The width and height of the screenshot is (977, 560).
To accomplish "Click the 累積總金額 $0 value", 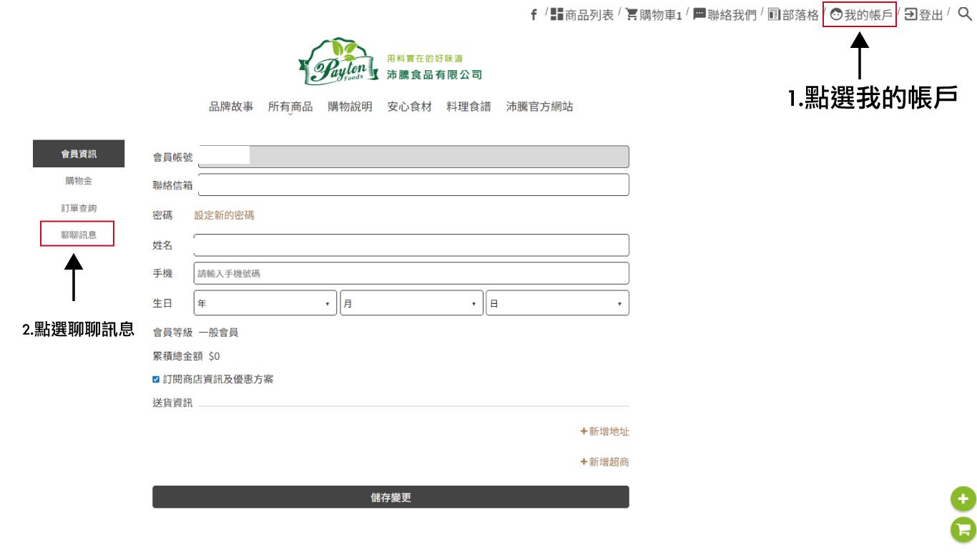I will [215, 356].
